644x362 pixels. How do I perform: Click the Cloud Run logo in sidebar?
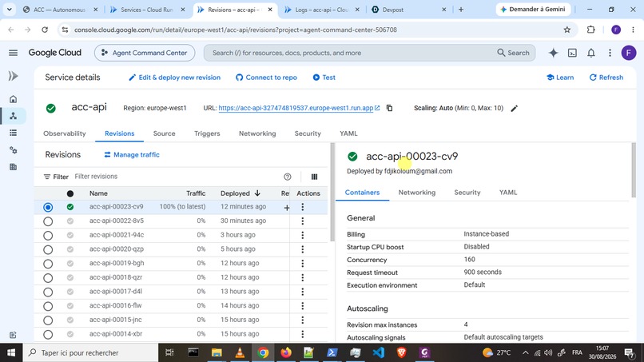[13, 76]
